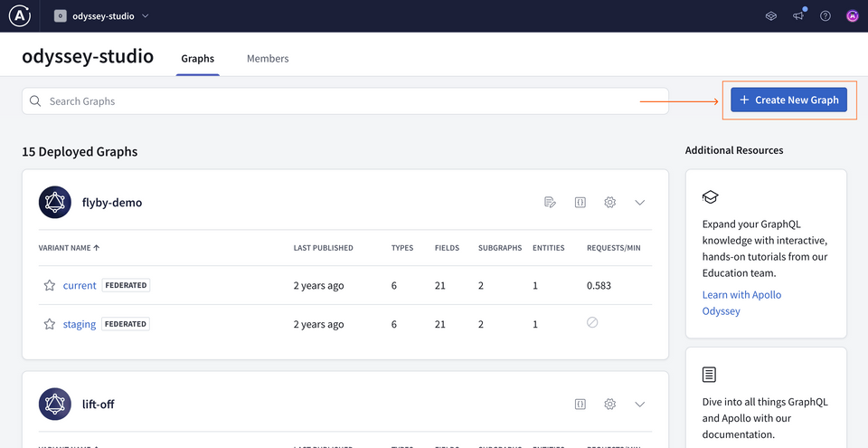Open the odyssey-studio organization switcher dropdown

point(101,16)
